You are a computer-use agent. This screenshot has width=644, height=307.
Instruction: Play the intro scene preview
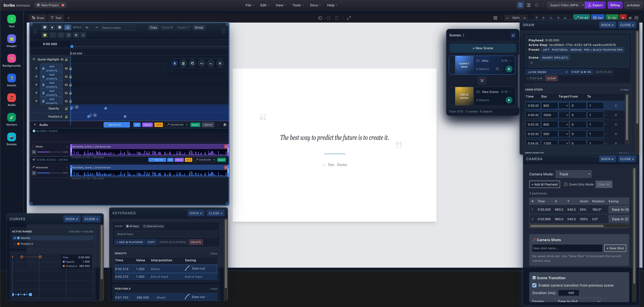click(x=509, y=69)
